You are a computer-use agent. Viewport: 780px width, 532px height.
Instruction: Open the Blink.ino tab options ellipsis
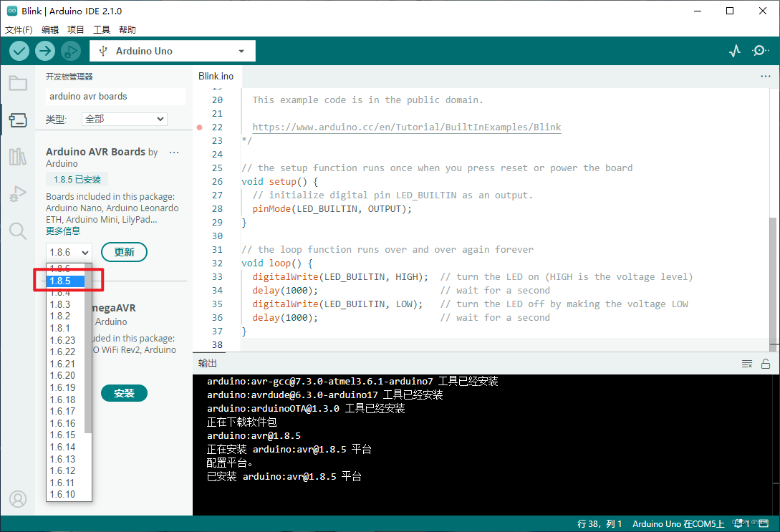[x=765, y=76]
